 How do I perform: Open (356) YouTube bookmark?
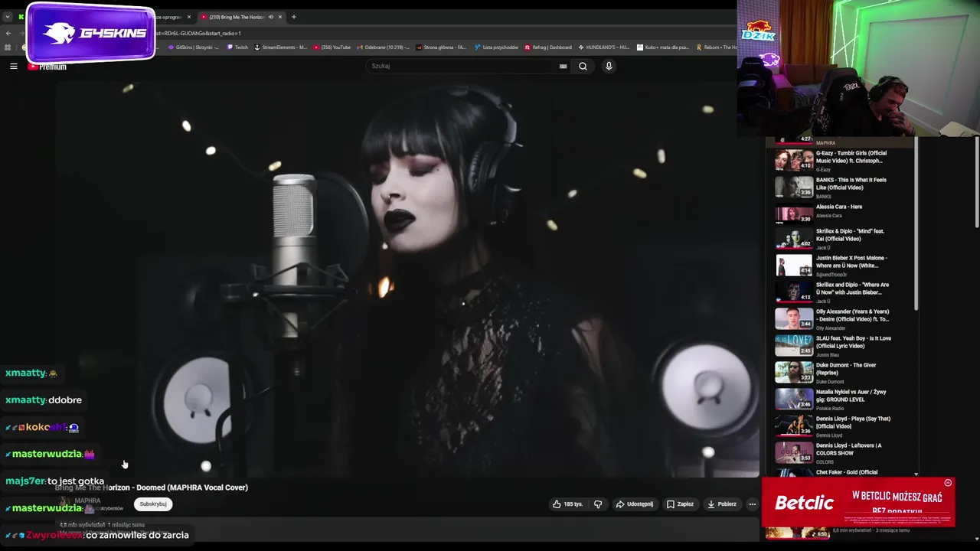click(x=332, y=47)
